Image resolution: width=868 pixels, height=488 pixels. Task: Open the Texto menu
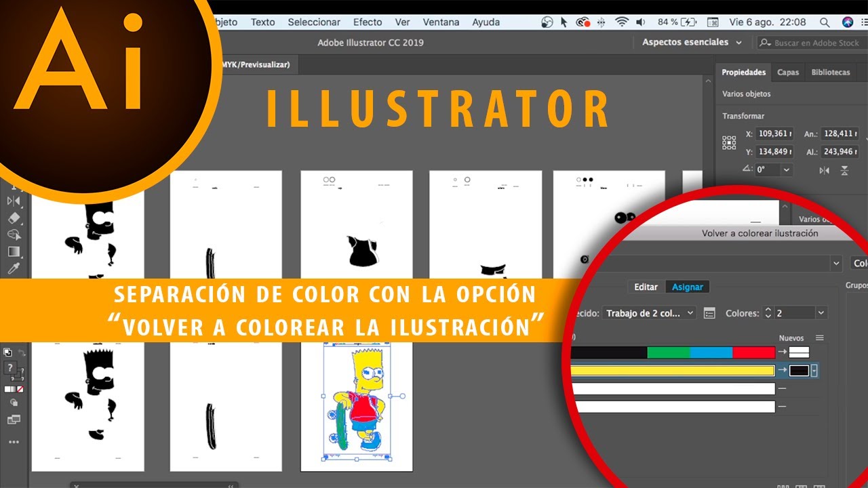(x=262, y=22)
